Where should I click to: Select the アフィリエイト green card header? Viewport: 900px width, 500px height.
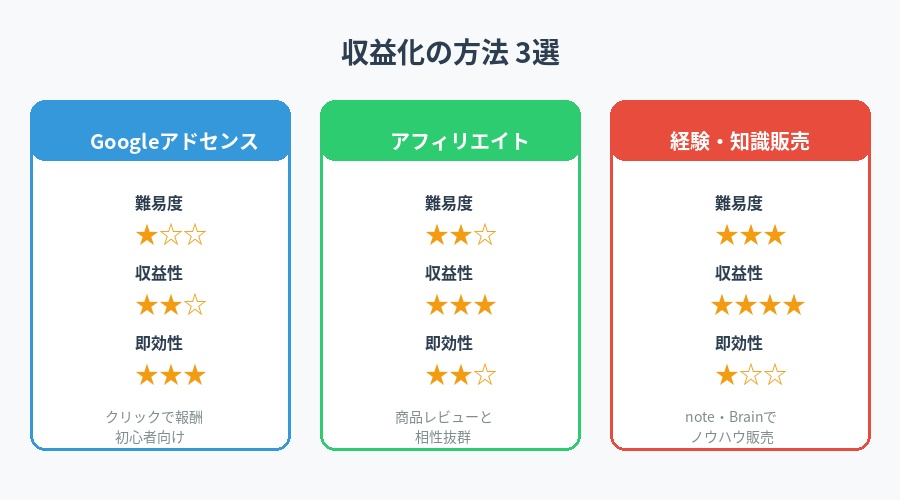[x=450, y=141]
